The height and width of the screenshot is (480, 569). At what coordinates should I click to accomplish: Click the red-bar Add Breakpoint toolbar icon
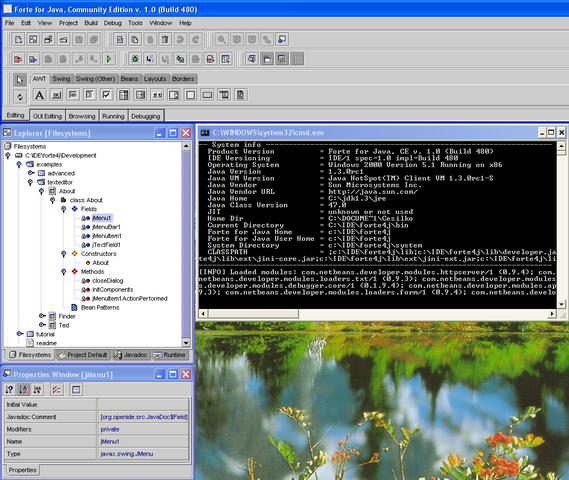tap(210, 59)
